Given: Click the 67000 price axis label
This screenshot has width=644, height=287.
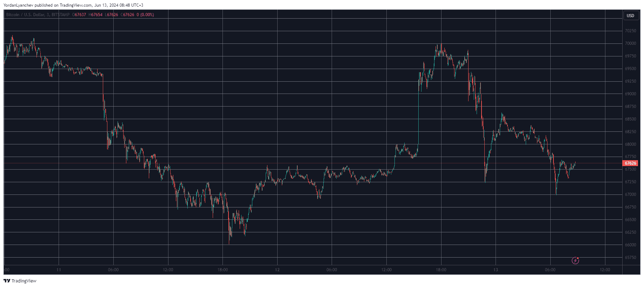Looking at the screenshot, I should (630, 194).
